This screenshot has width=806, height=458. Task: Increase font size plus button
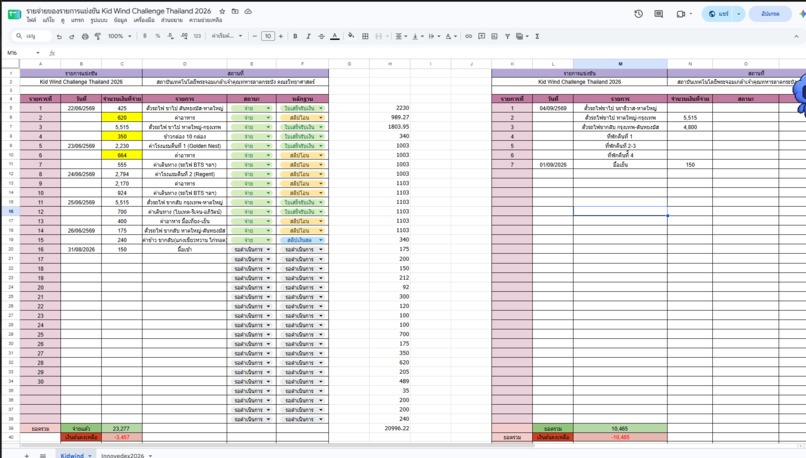pyautogui.click(x=281, y=36)
